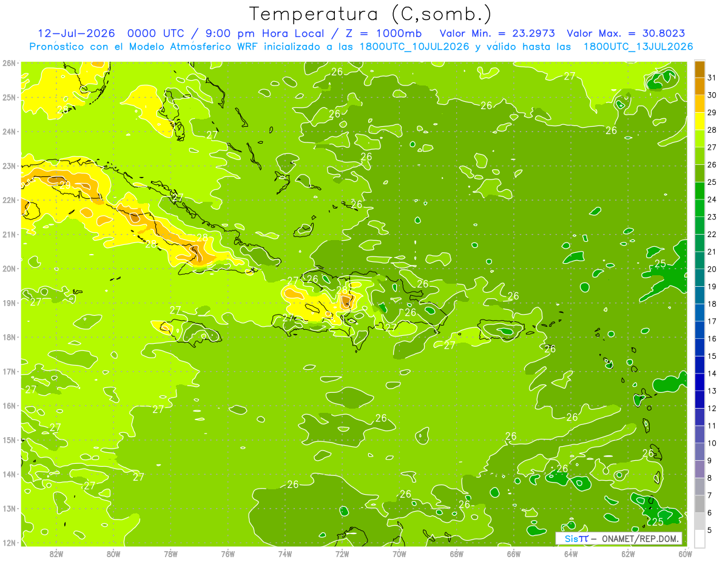Click the "16N" latitude axis label
The width and height of the screenshot is (728, 562).
[x=8, y=406]
